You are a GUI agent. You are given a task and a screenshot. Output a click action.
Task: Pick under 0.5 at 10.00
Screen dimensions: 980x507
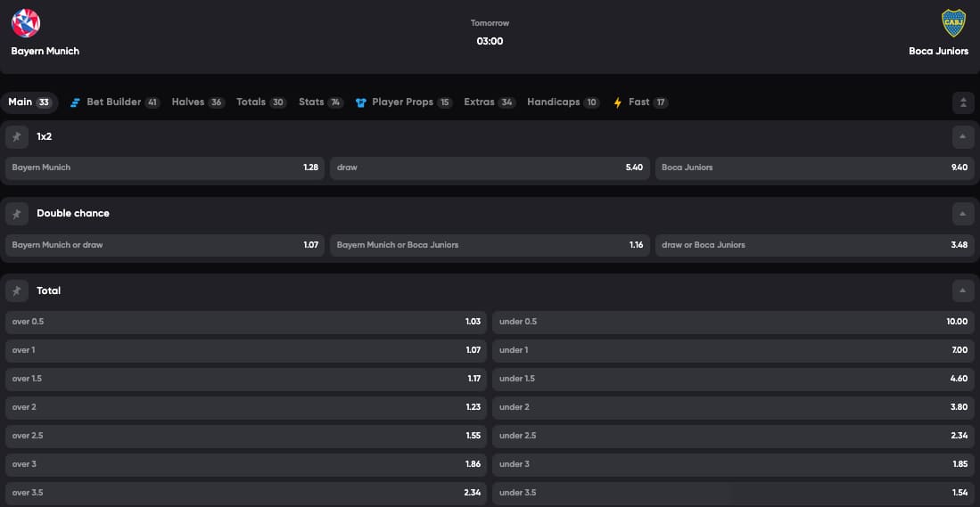(734, 323)
